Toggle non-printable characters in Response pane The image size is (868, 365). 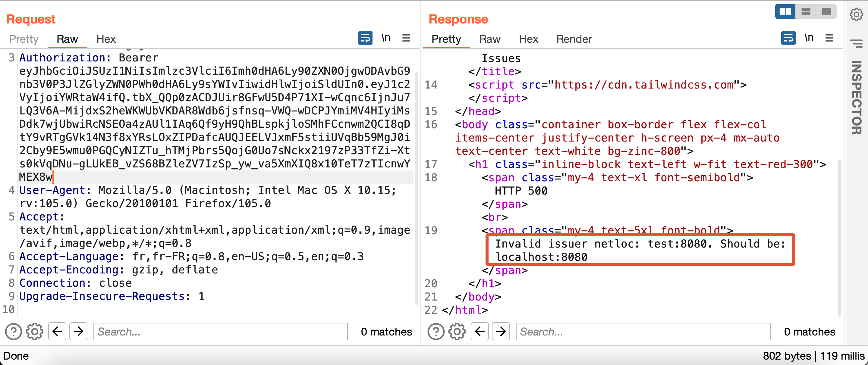pos(809,38)
